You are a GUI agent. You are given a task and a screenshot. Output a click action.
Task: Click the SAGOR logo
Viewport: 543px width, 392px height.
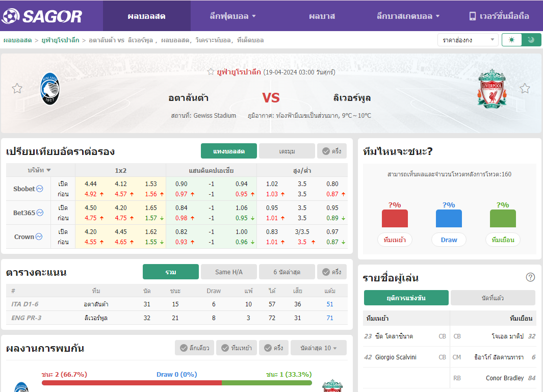tap(42, 16)
